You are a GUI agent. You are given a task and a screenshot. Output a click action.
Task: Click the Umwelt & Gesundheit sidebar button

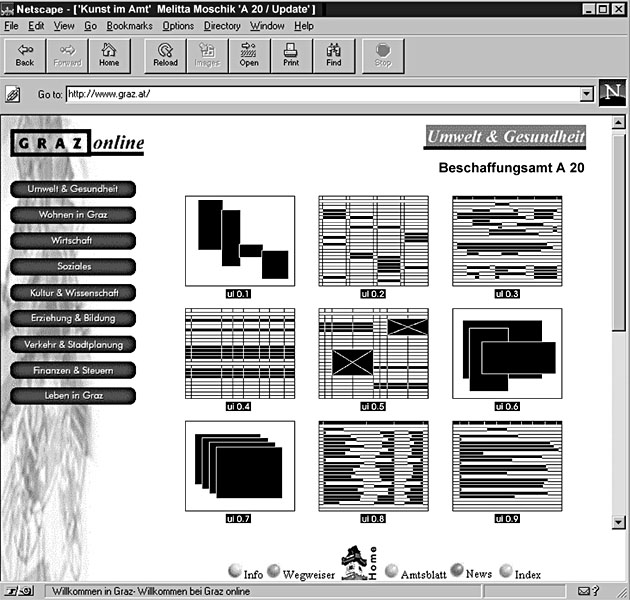click(x=73, y=189)
